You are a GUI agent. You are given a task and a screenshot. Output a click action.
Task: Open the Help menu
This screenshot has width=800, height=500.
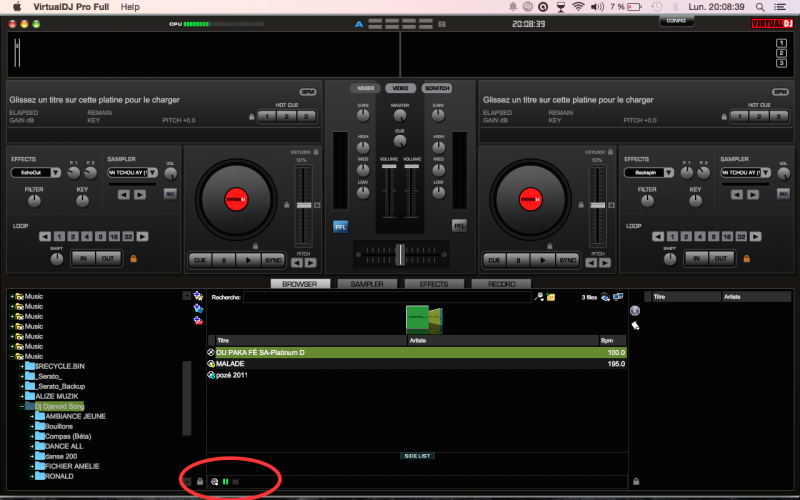pyautogui.click(x=130, y=7)
